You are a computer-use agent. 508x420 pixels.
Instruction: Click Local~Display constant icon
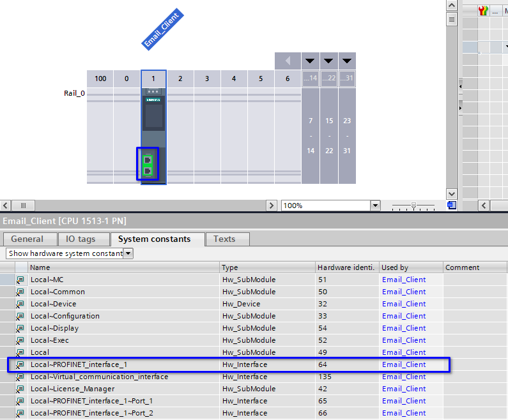tap(20, 329)
